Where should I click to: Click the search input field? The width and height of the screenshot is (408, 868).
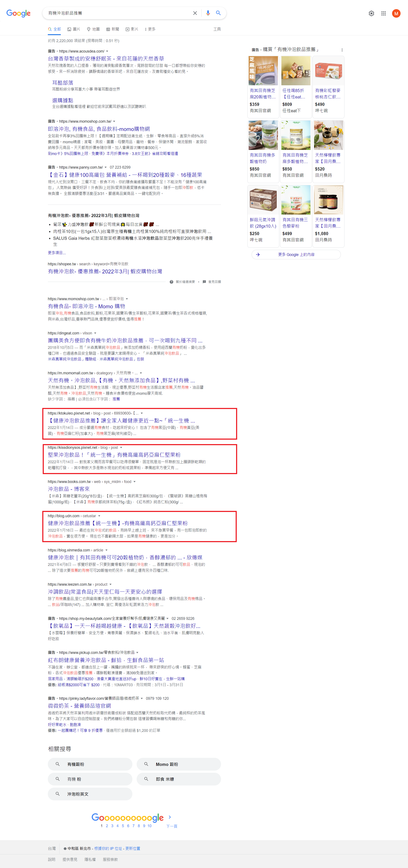click(118, 13)
